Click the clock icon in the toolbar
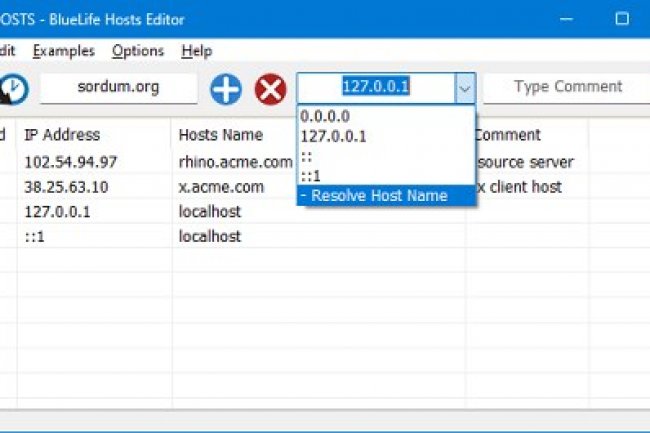Screen dimensions: 650x433 coord(13,89)
